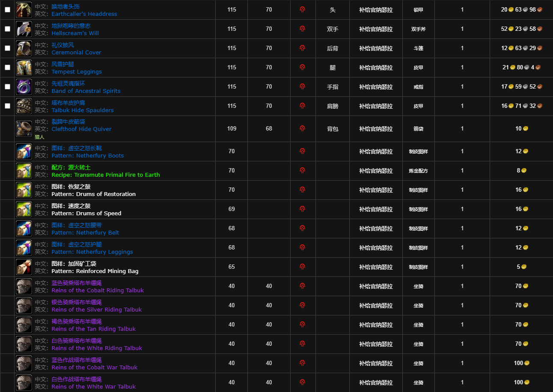The height and width of the screenshot is (392, 553).
Task: Click type 坐骑 in White Riding Talbuk row
Action: [418, 344]
